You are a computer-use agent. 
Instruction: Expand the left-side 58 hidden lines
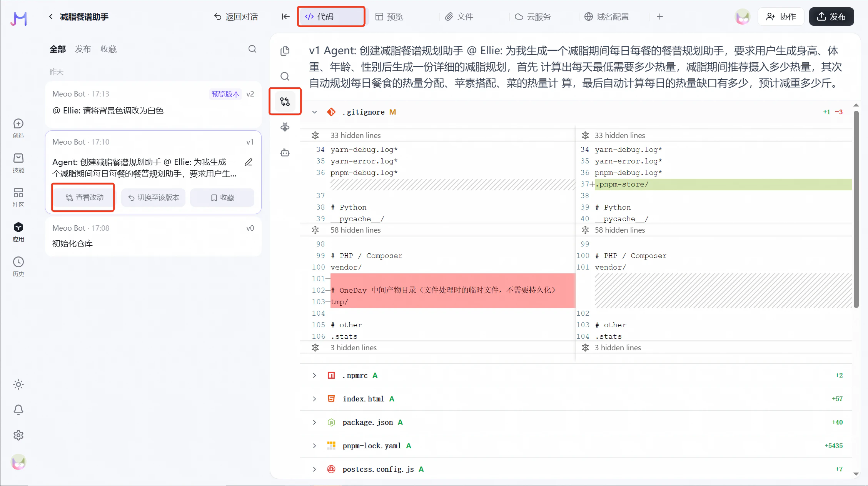(315, 230)
